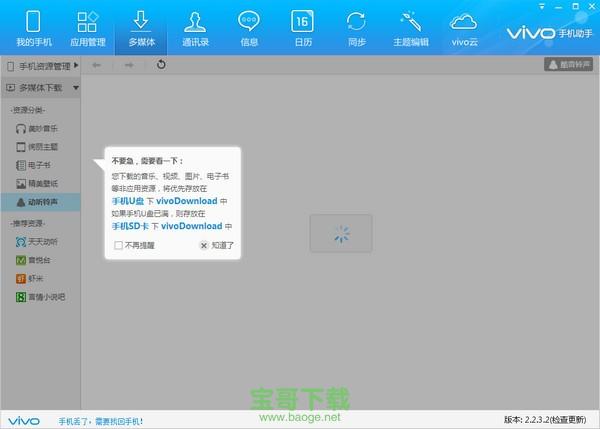Open the 同步 sync section
The height and width of the screenshot is (429, 600).
356,29
